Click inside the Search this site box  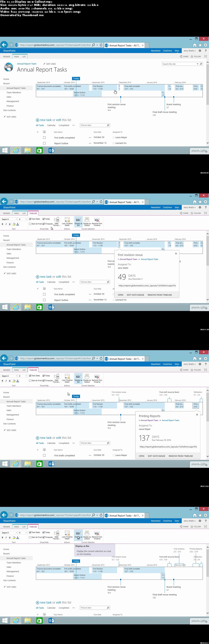tap(179, 64)
